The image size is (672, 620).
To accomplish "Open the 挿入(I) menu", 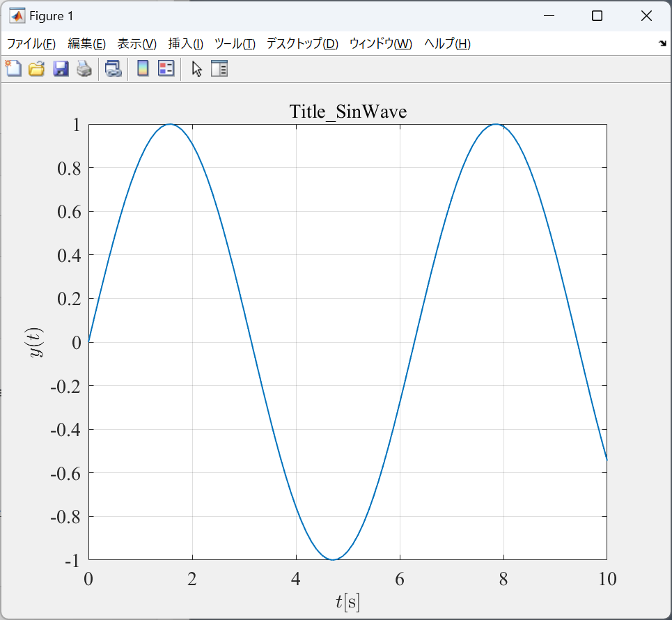I will click(x=185, y=44).
